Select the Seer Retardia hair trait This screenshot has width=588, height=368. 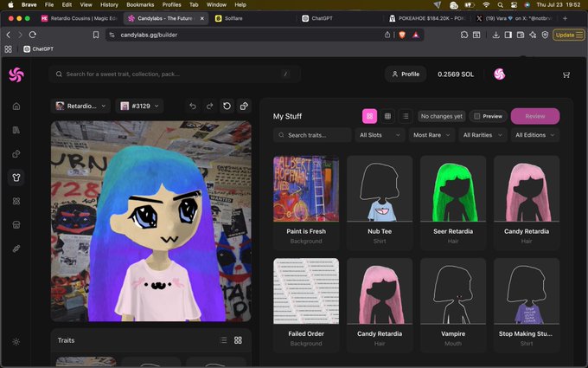click(x=453, y=203)
